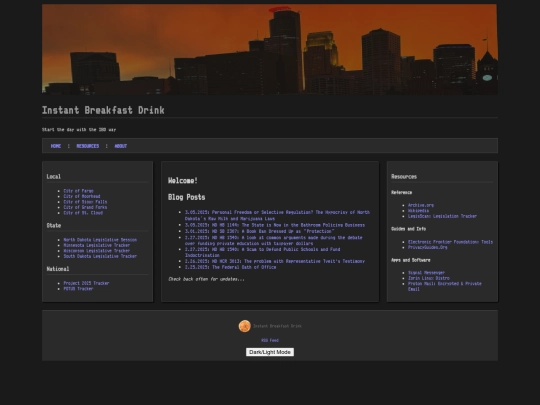Open the ND HB 1144 bathroom policing post

tap(275, 225)
